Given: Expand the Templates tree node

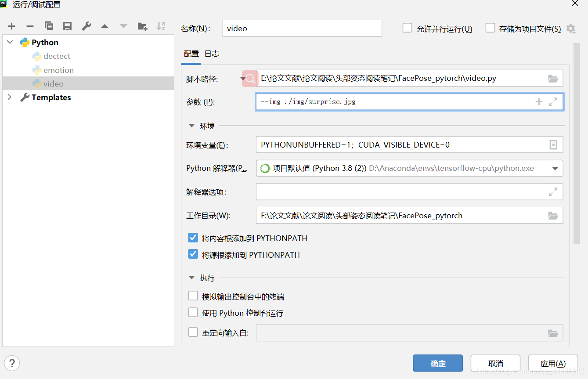Looking at the screenshot, I should click(x=10, y=97).
